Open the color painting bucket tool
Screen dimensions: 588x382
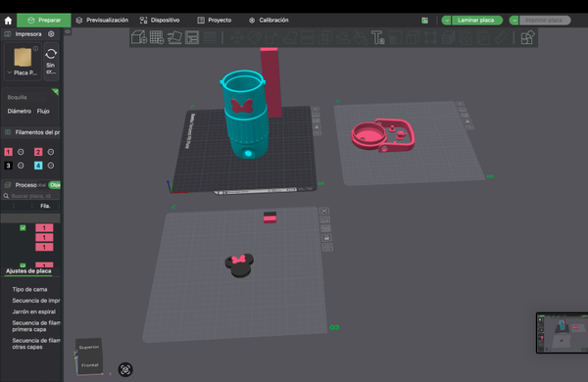pyautogui.click(x=360, y=37)
